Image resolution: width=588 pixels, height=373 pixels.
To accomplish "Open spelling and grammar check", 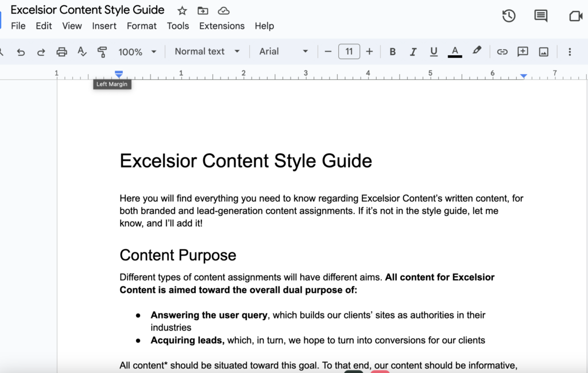I will (x=82, y=51).
